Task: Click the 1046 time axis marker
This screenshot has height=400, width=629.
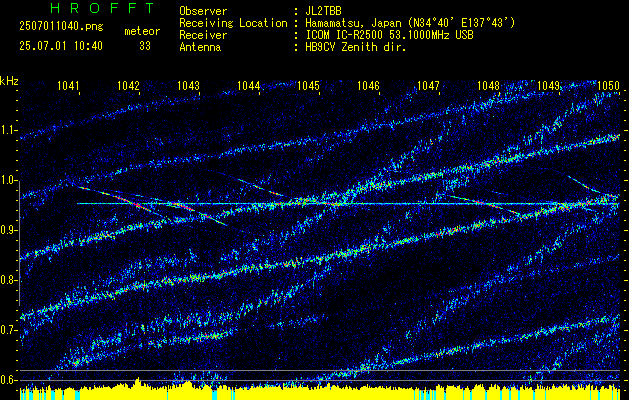Action: [x=368, y=85]
